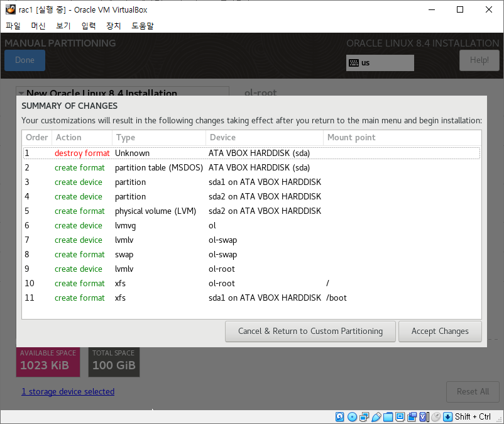Click the USB devices icon in status bar
This screenshot has width=504, height=424.
click(376, 417)
